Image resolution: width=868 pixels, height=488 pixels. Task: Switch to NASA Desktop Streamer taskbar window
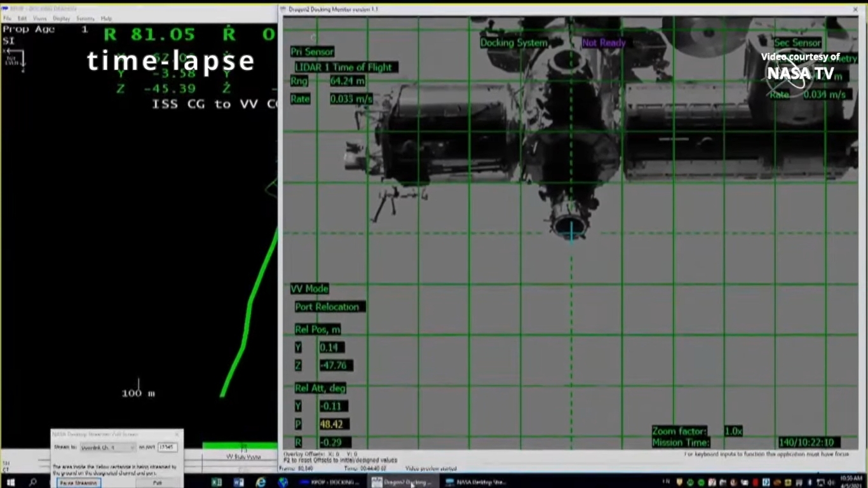click(x=477, y=483)
